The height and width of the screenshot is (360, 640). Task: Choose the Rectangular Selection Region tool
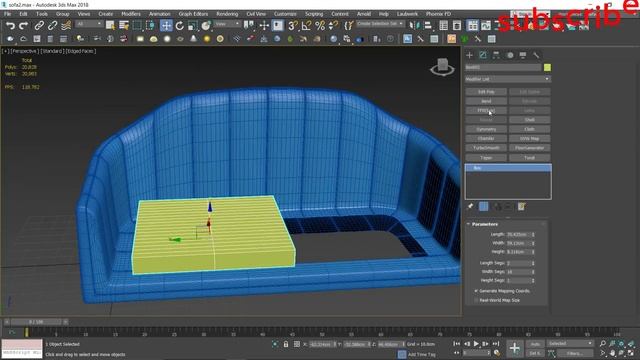137,26
